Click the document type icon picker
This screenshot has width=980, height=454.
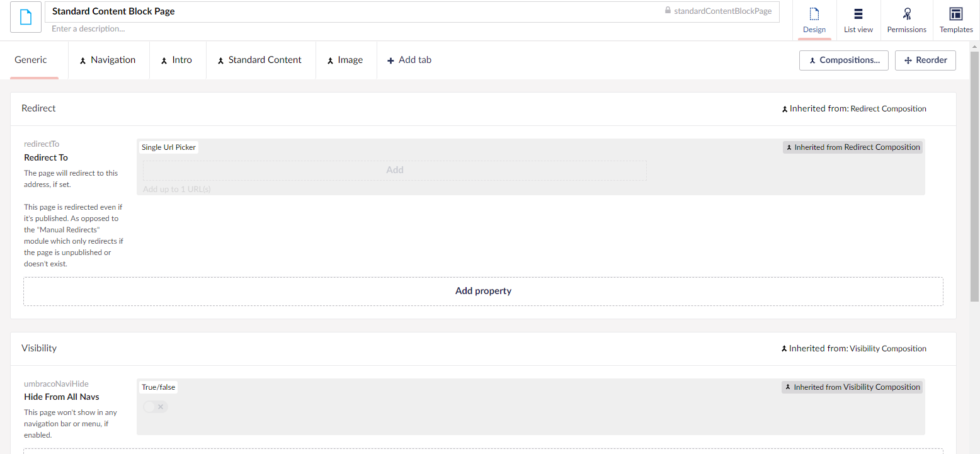[26, 17]
